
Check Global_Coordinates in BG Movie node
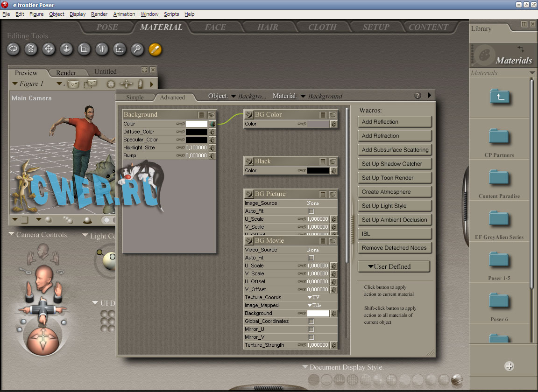311,322
